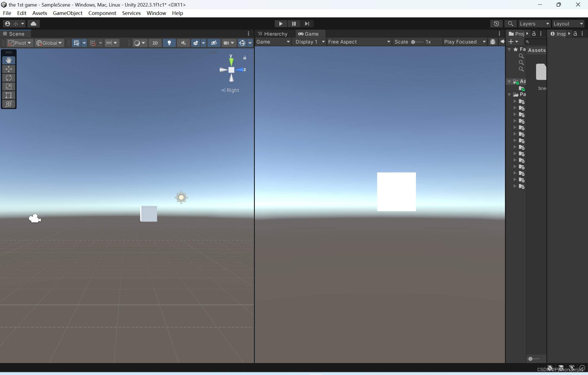Open the Layout dropdown selector
588x375 pixels.
click(568, 23)
